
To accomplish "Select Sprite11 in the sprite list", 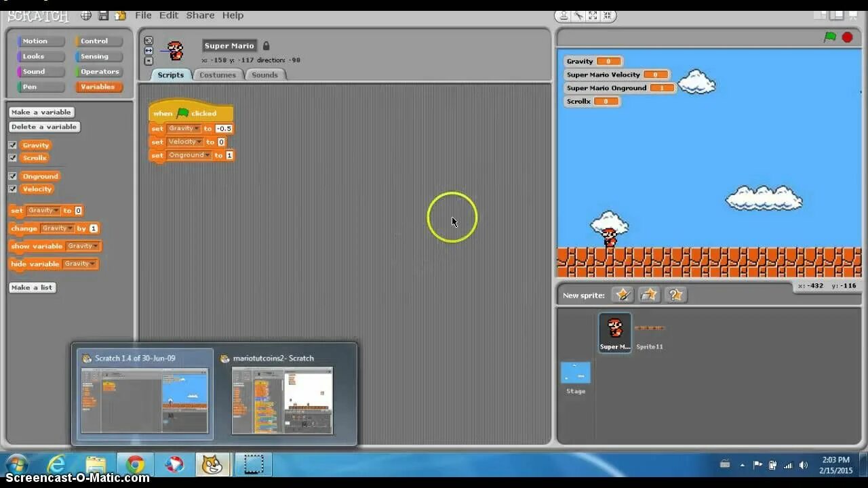I will (649, 332).
